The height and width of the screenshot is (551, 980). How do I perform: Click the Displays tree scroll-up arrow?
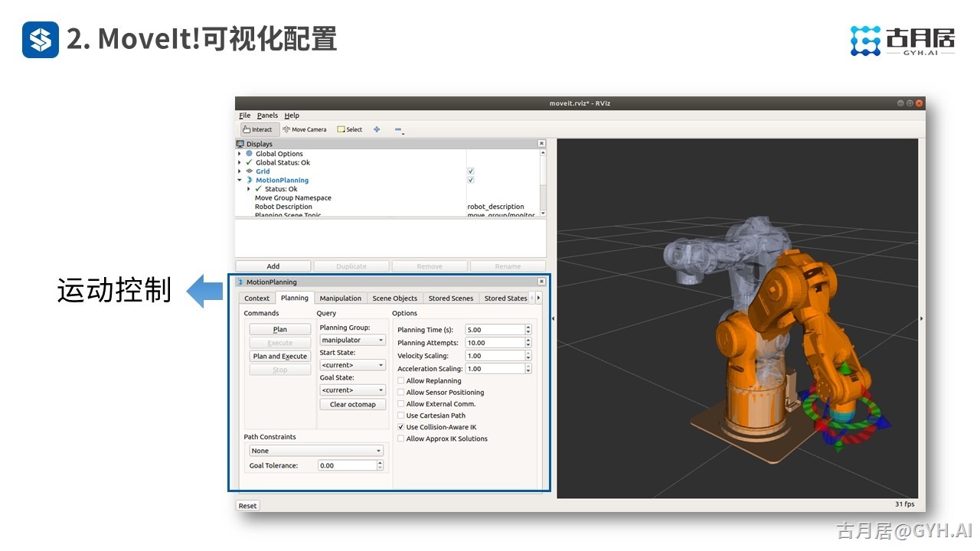point(544,153)
